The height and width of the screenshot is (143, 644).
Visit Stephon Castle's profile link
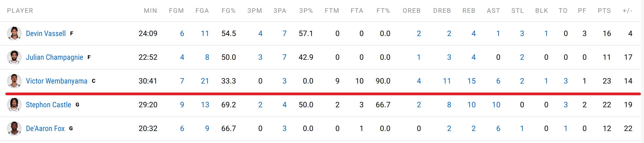[48, 105]
